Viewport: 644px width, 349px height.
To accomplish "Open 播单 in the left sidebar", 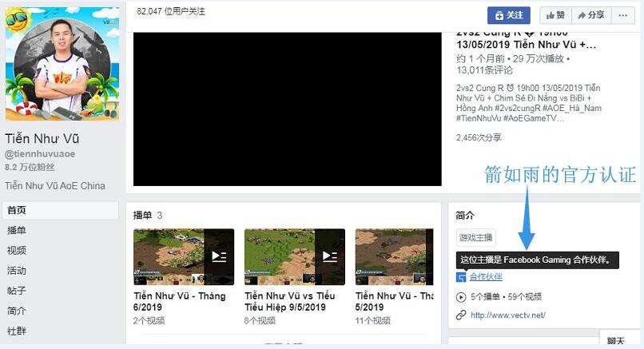I will point(17,230).
